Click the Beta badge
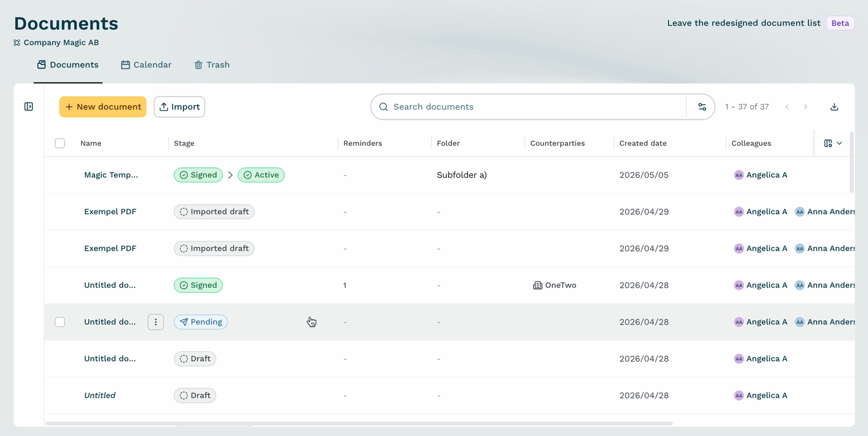 coord(840,23)
